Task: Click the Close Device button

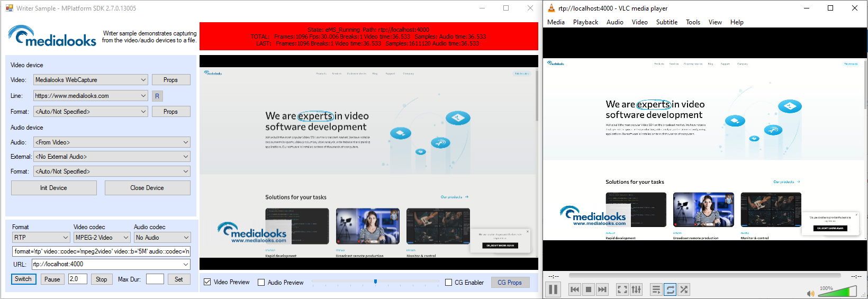Action: (147, 188)
